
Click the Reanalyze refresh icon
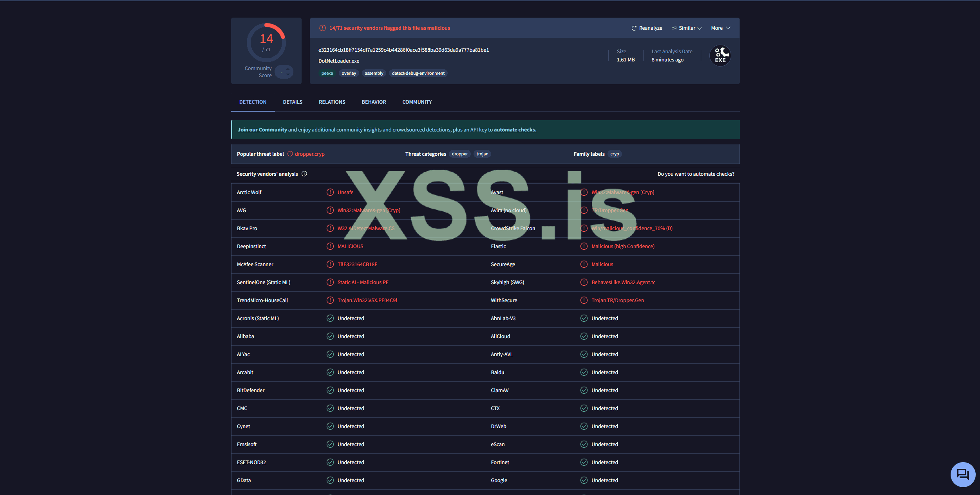coord(634,28)
